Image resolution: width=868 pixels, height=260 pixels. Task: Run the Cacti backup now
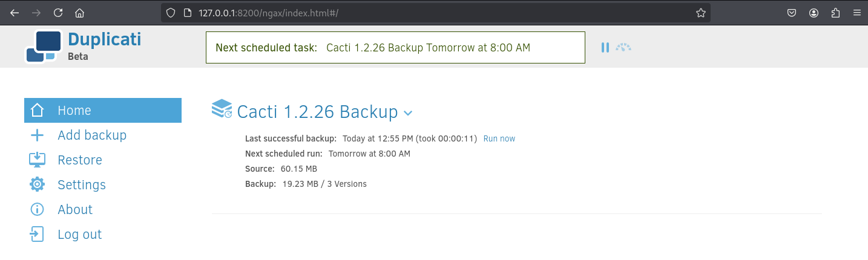[499, 138]
